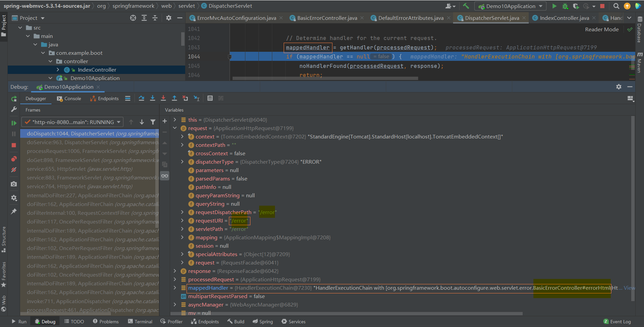Click the editor horizontal scrollbar
This screenshot has height=327, width=644.
(325, 78)
